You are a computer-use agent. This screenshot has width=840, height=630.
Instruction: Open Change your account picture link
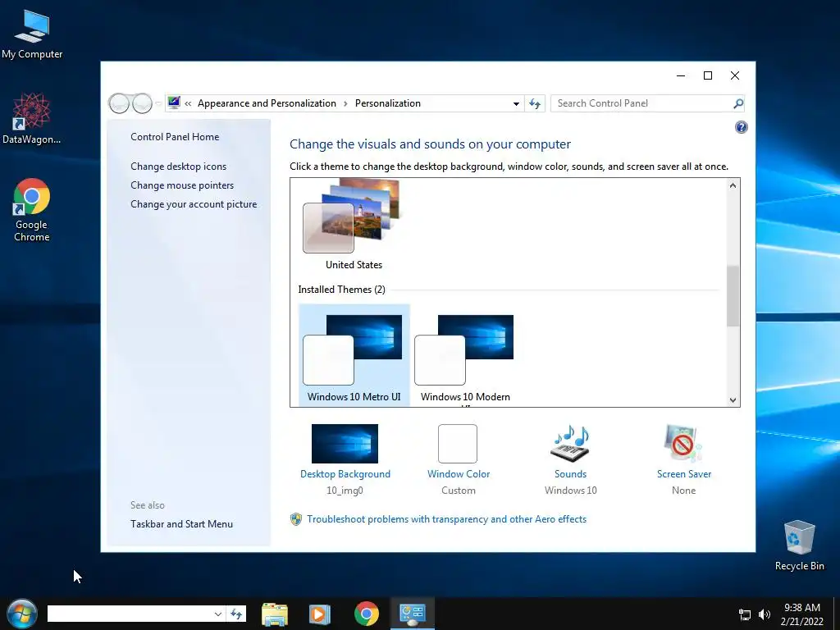(194, 204)
